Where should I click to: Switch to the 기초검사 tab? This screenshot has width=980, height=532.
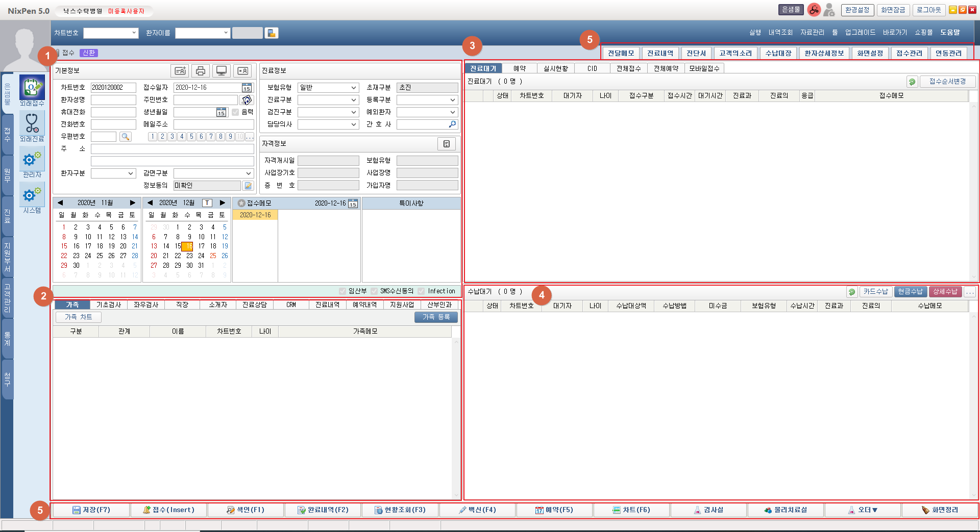point(109,305)
